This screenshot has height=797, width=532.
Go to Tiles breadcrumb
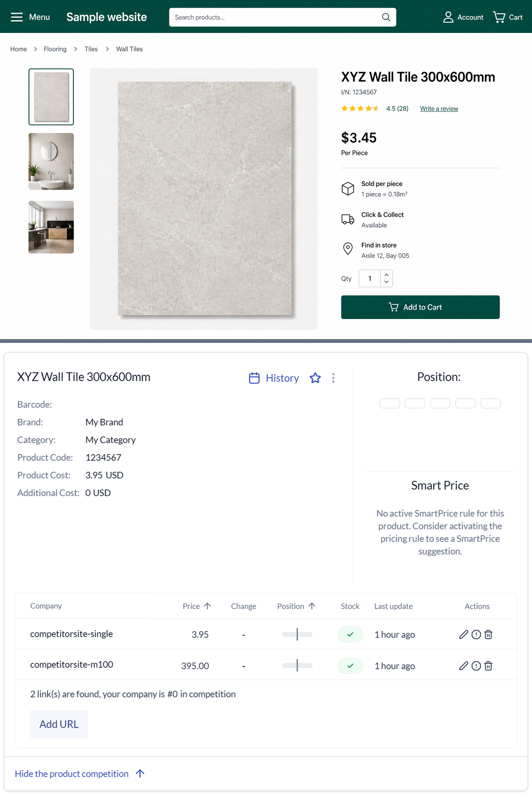click(x=91, y=49)
